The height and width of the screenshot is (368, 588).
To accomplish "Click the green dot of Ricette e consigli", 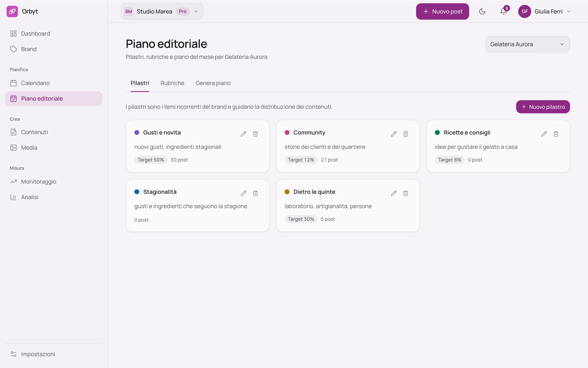I will click(437, 132).
